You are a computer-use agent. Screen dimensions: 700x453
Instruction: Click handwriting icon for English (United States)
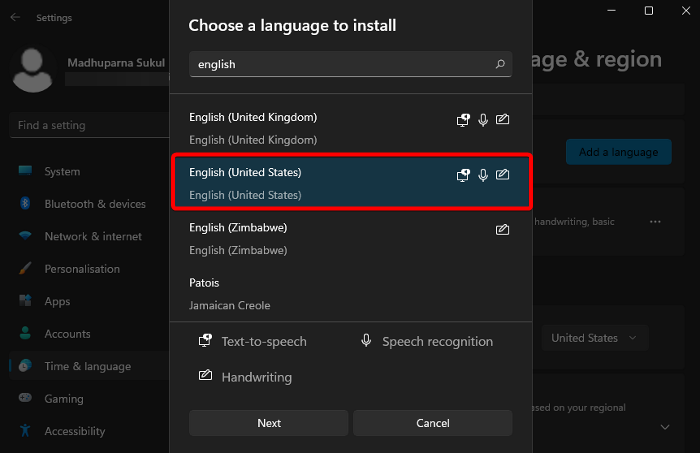502,175
